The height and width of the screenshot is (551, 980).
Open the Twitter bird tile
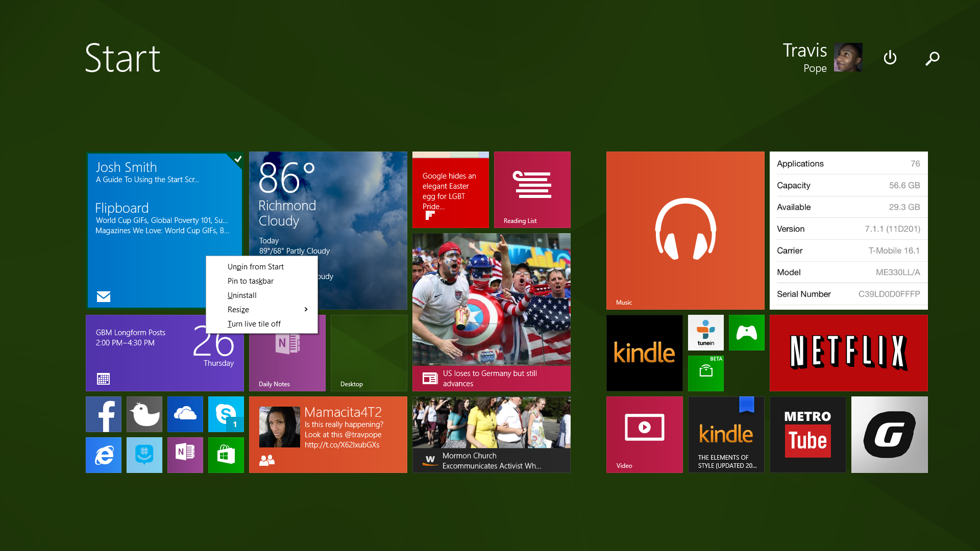[x=144, y=414]
